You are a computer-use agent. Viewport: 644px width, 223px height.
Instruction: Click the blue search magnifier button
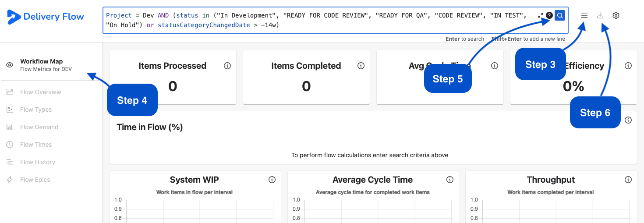click(559, 16)
